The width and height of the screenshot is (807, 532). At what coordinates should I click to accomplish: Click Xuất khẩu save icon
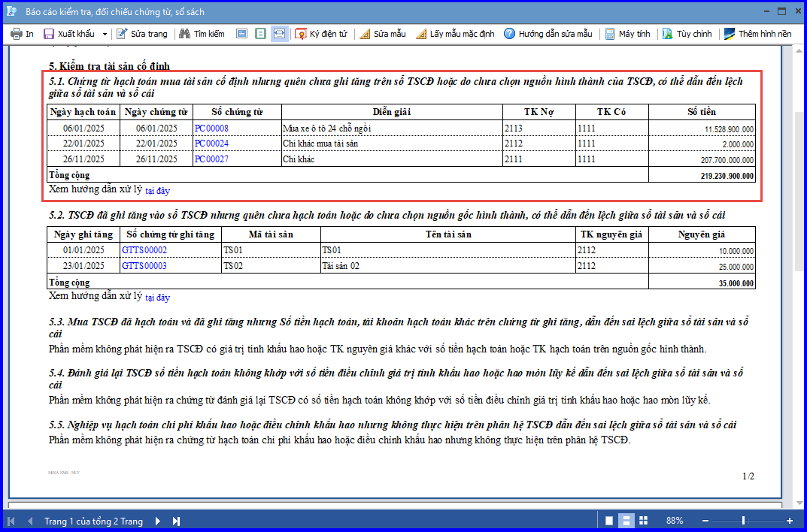point(49,34)
